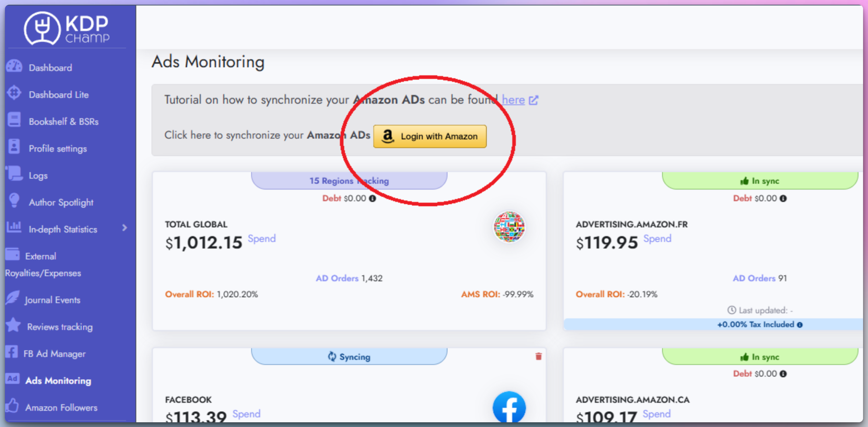
Task: Expand the In-depth Statistics submenu arrow
Action: pos(125,228)
